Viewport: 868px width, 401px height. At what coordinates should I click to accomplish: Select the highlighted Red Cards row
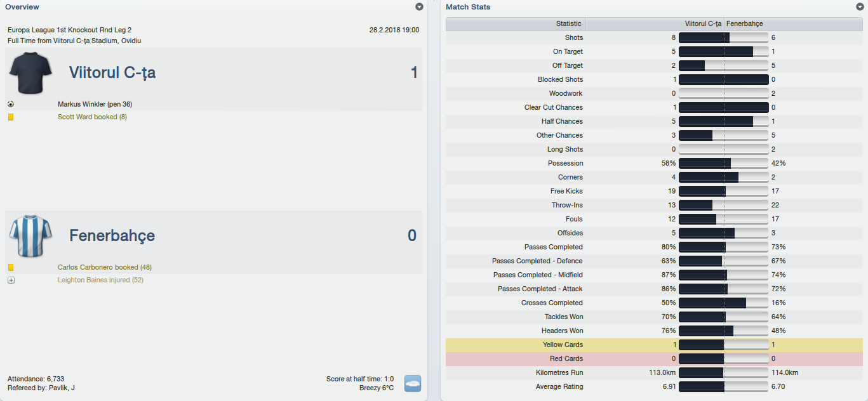[x=654, y=358]
